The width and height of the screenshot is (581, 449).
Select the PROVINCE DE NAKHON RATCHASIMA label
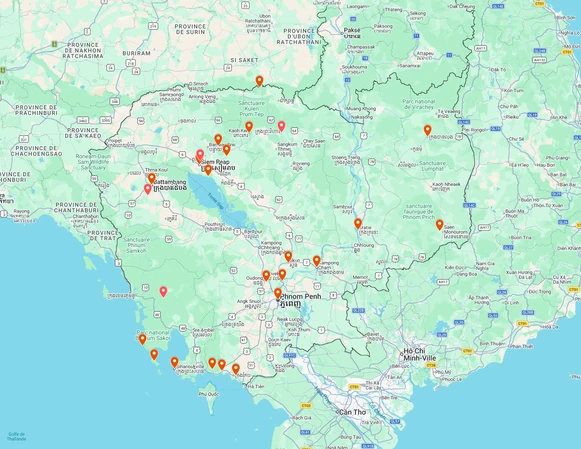(x=83, y=50)
